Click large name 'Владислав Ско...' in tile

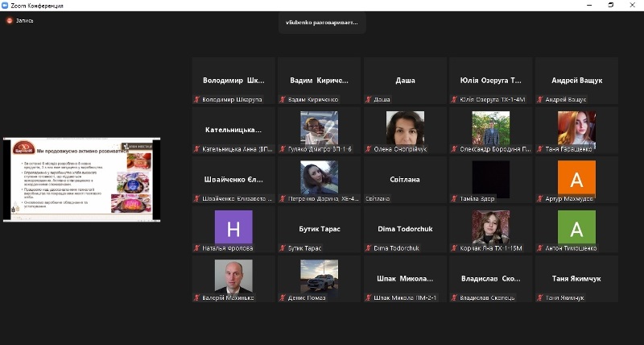pos(491,279)
